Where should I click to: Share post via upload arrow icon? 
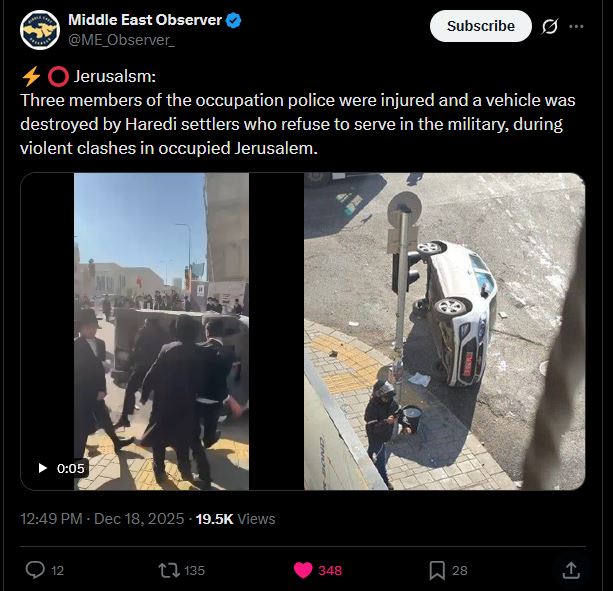[571, 570]
